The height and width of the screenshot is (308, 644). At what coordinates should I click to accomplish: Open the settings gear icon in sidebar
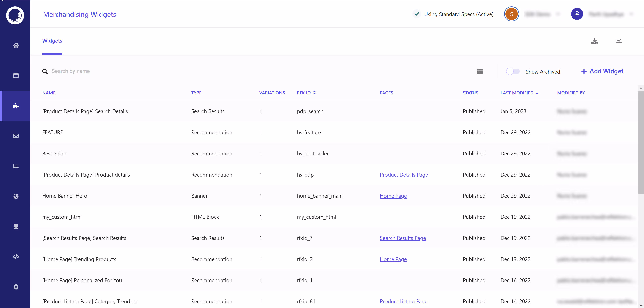pyautogui.click(x=15, y=287)
